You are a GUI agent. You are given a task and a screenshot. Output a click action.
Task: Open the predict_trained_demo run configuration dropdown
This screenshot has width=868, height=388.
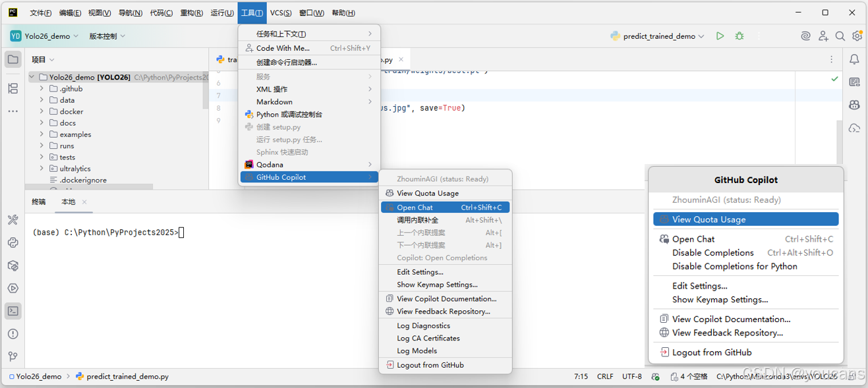pos(657,36)
